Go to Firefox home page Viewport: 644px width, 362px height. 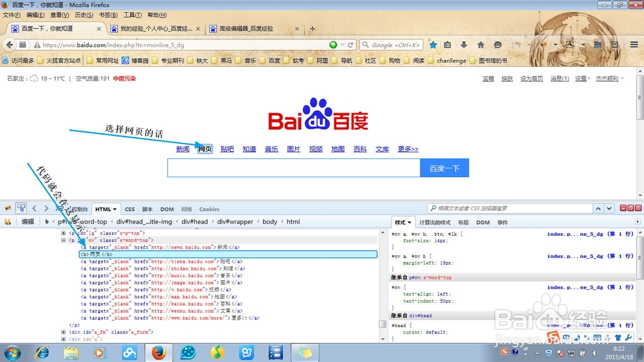[480, 45]
